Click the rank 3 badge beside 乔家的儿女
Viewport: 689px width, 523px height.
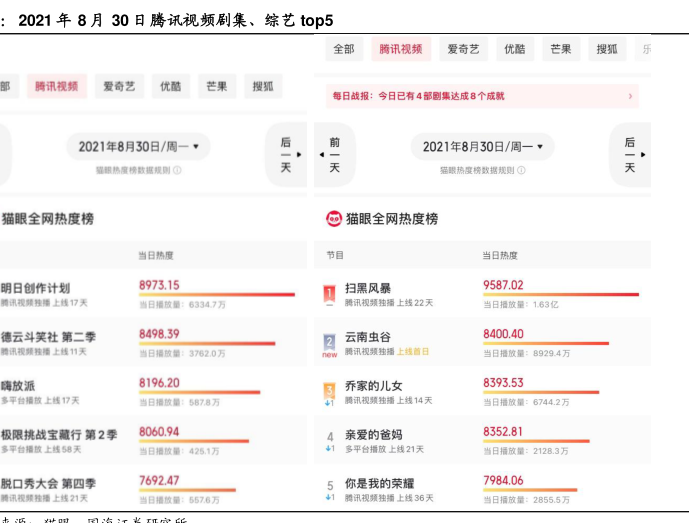click(330, 391)
